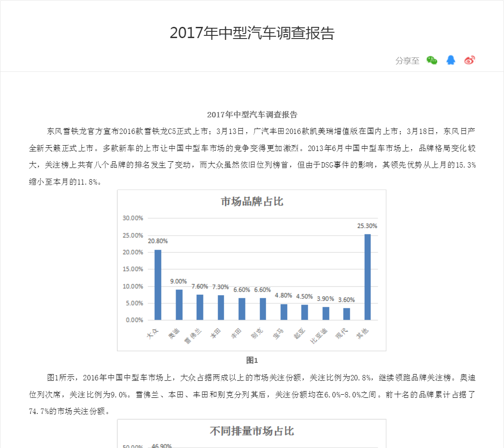Click the chart title 市场品牌占比
Image resolution: width=504 pixels, height=448 pixels.
[x=252, y=202]
